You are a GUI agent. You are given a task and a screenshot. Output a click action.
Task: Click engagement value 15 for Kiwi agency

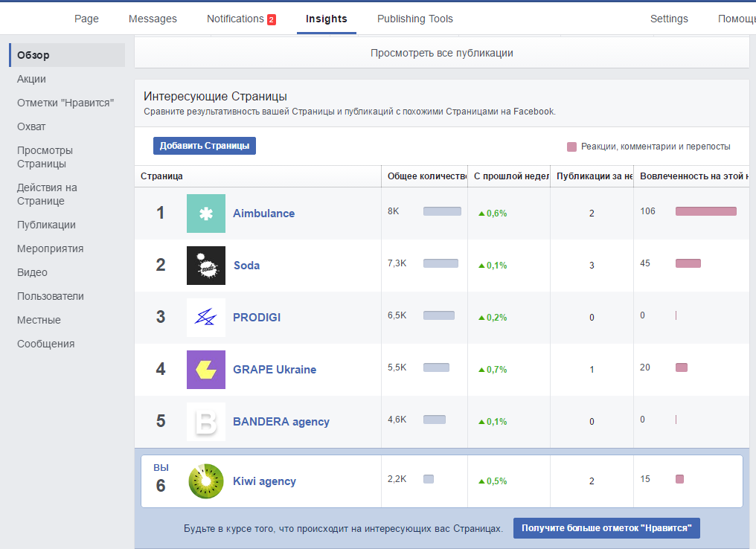[645, 479]
